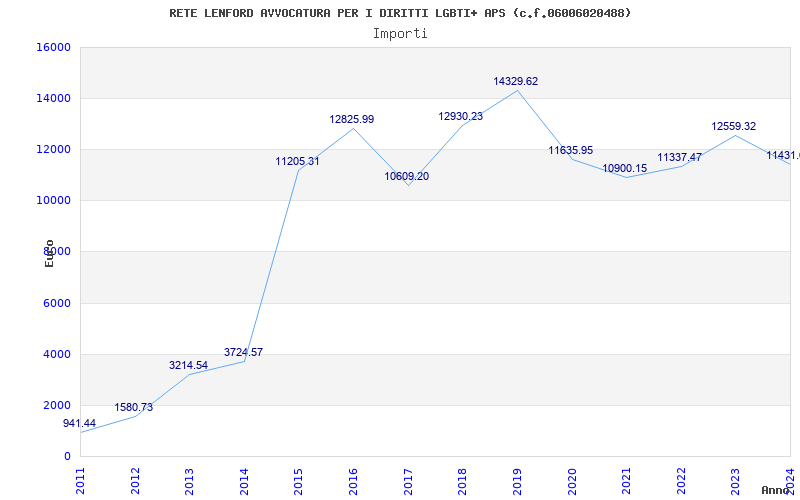
Task: Click the x-axis year 2014
Action: click(x=244, y=482)
